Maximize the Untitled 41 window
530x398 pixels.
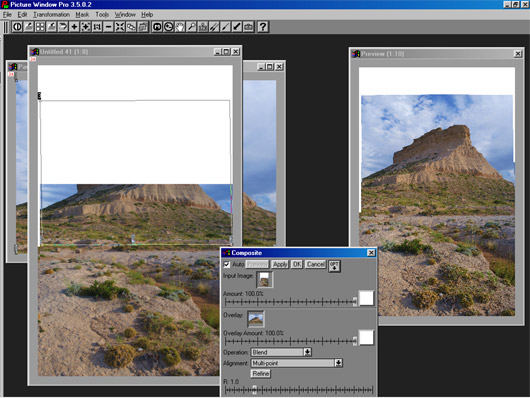(x=226, y=52)
